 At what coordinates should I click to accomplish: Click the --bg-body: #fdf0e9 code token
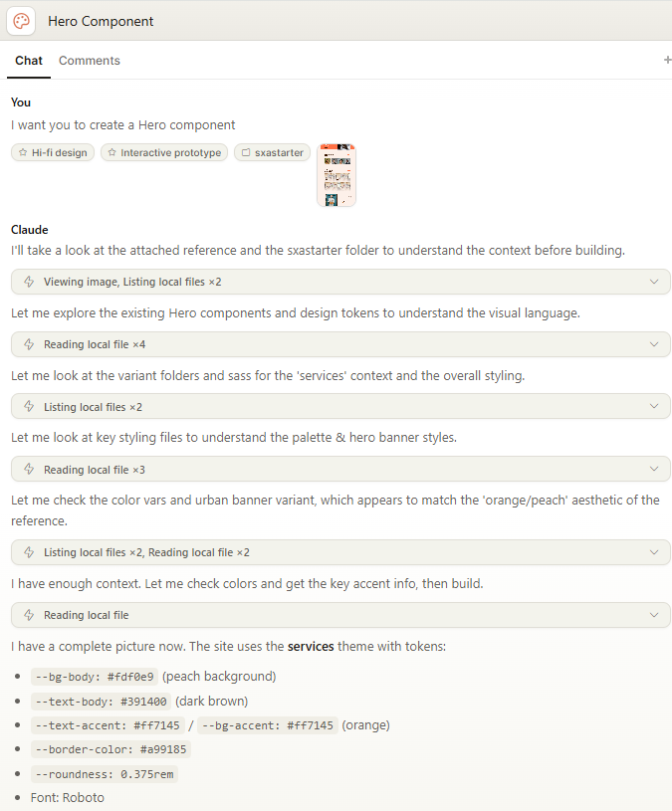[94, 674]
